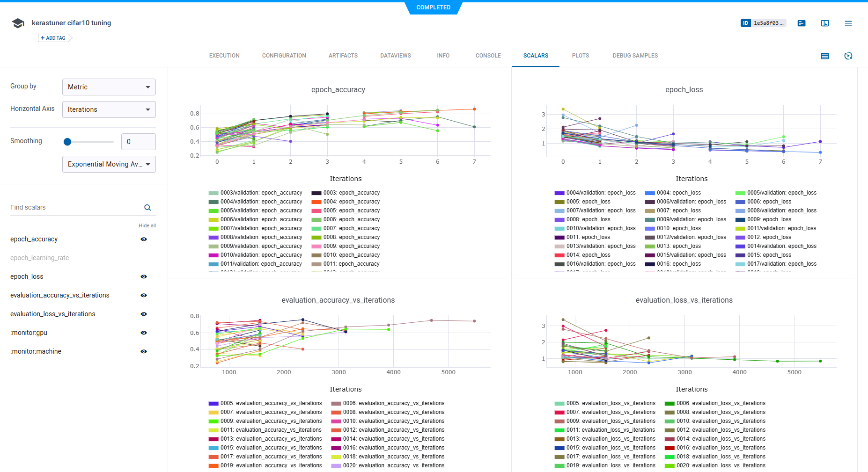The image size is (868, 472).
Task: Toggle visibility of :monitor:gpu scalar
Action: pyautogui.click(x=144, y=333)
